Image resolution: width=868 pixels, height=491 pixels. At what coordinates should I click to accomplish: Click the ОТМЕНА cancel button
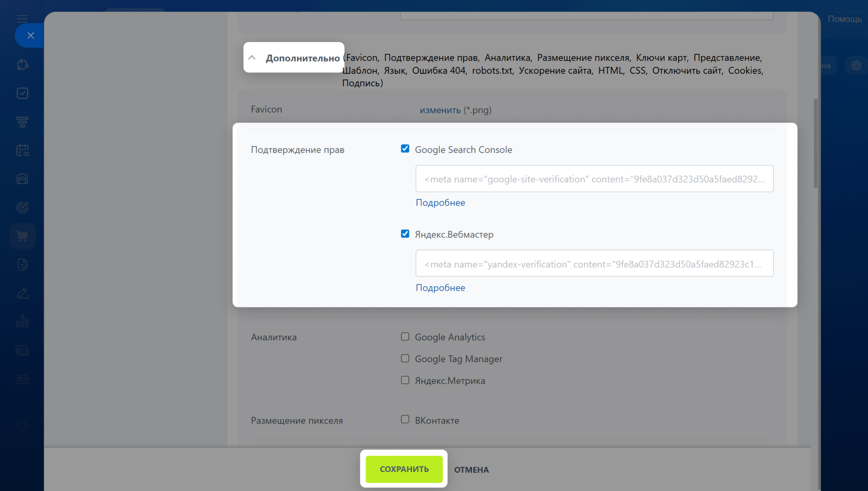click(472, 470)
